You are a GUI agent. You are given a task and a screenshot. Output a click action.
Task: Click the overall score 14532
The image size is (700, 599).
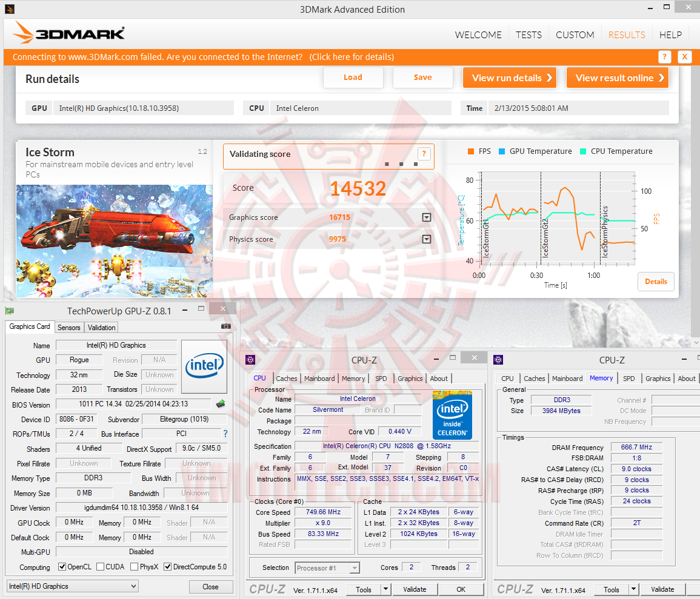tap(358, 188)
